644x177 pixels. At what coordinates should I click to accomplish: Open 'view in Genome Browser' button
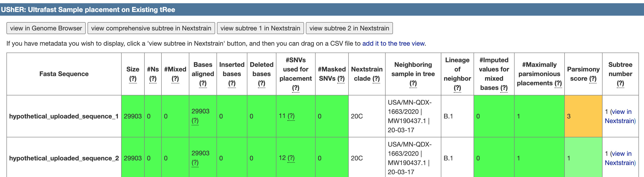[x=46, y=28]
